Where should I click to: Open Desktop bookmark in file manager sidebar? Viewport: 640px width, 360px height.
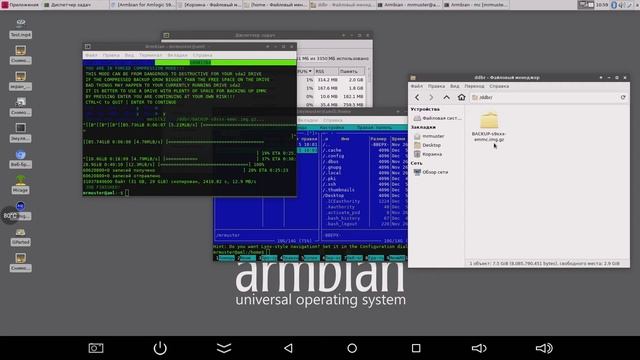click(x=427, y=145)
